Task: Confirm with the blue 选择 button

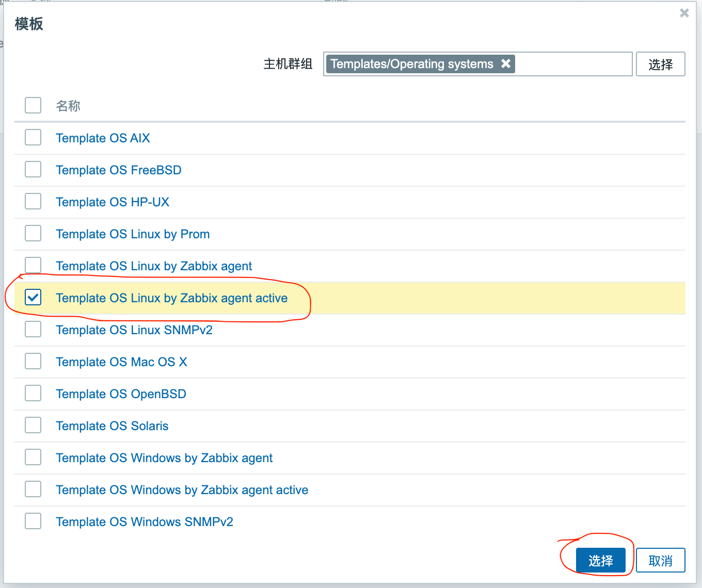Action: tap(601, 560)
